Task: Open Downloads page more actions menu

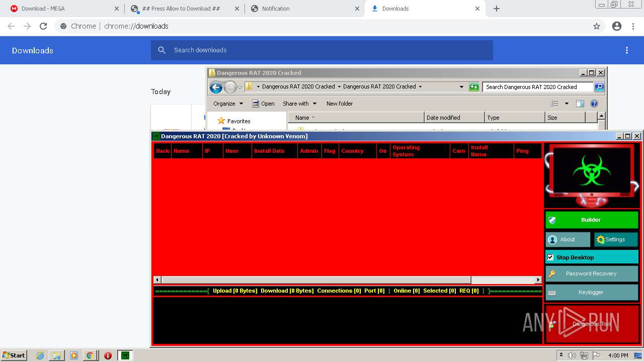Action: click(627, 50)
